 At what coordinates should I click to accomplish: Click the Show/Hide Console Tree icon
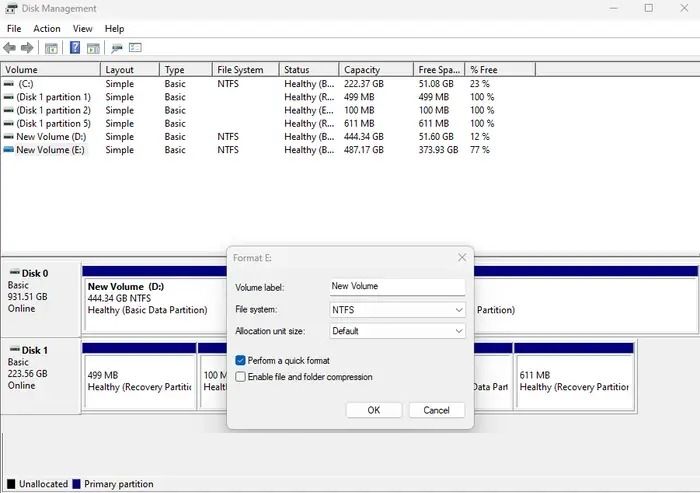(51, 48)
